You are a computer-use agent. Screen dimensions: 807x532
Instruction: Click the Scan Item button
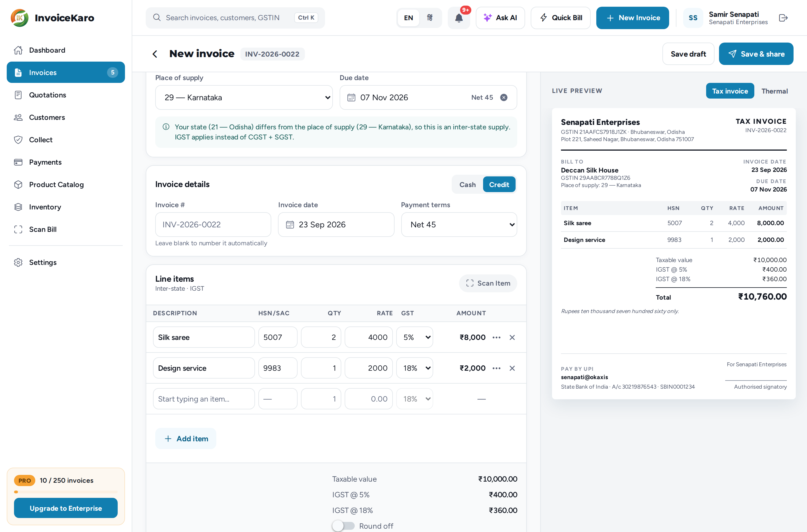[x=488, y=283]
